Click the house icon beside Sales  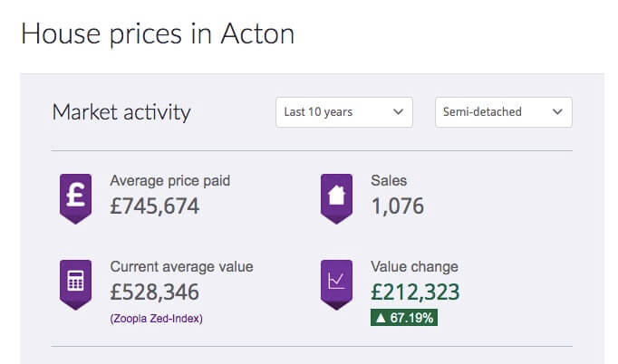pos(336,196)
